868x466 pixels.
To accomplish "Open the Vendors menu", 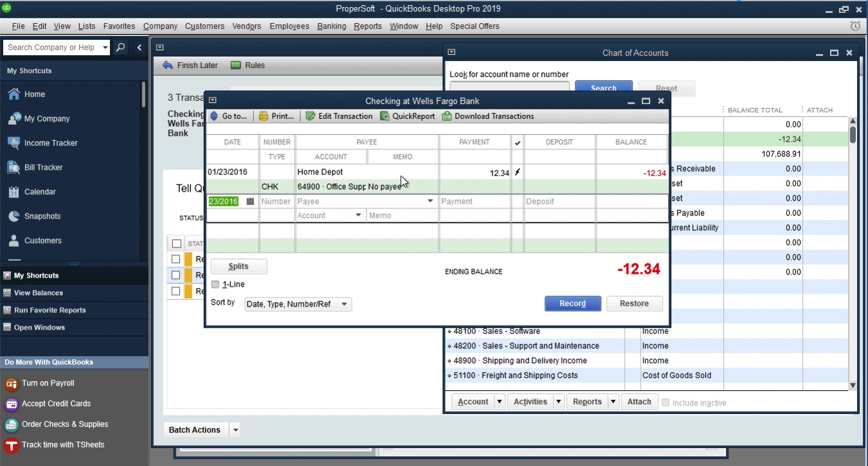I will (x=247, y=26).
